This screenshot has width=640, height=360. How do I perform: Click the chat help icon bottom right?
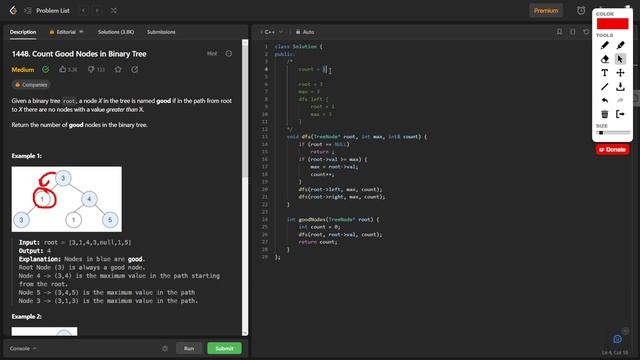tap(617, 339)
